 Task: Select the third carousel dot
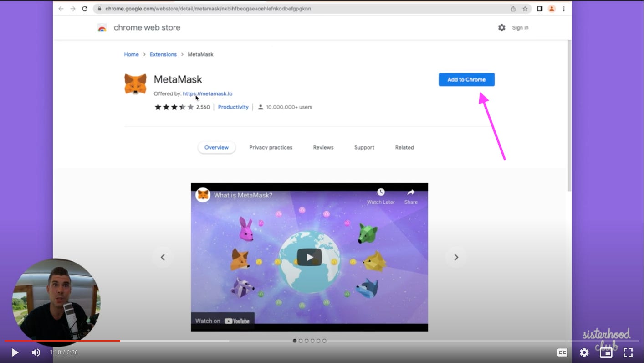(307, 341)
